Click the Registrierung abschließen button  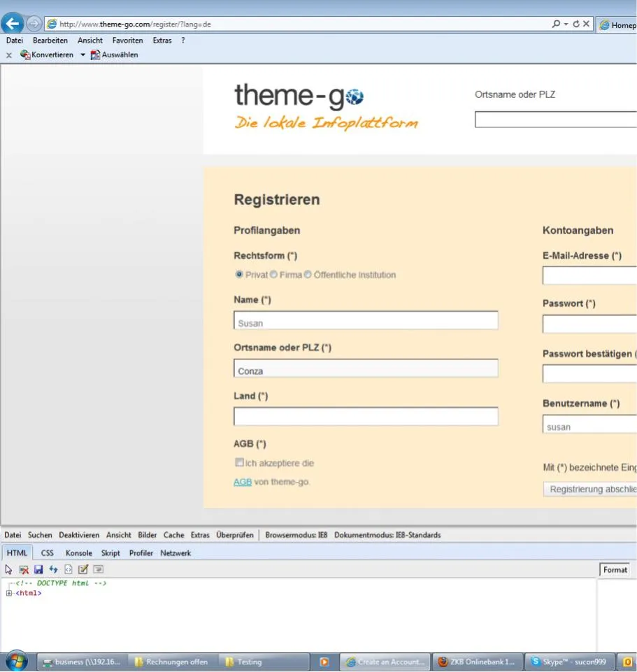click(590, 489)
